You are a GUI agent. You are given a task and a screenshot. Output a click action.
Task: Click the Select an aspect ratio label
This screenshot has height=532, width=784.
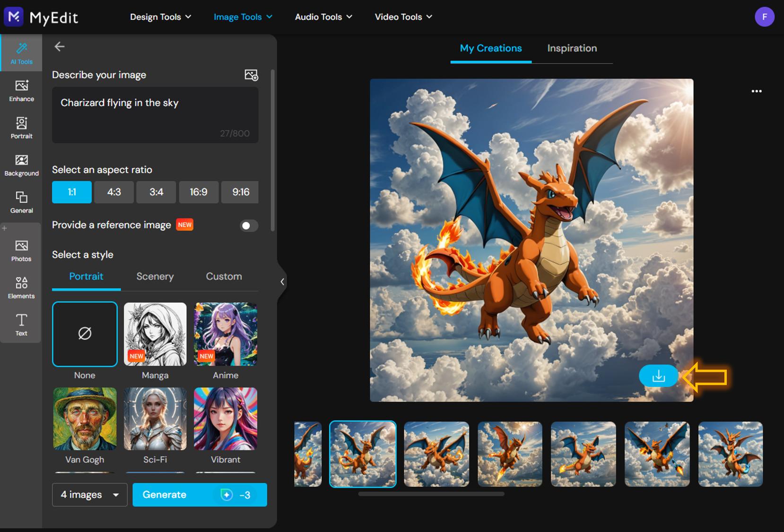(102, 170)
